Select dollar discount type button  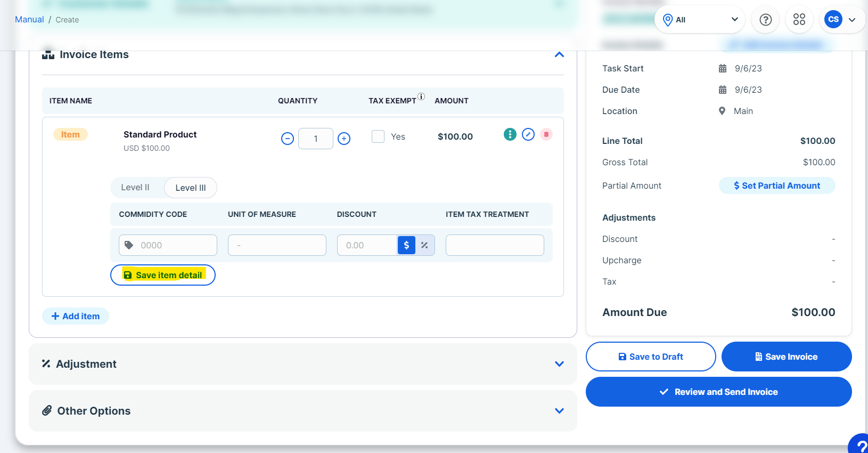tap(406, 245)
